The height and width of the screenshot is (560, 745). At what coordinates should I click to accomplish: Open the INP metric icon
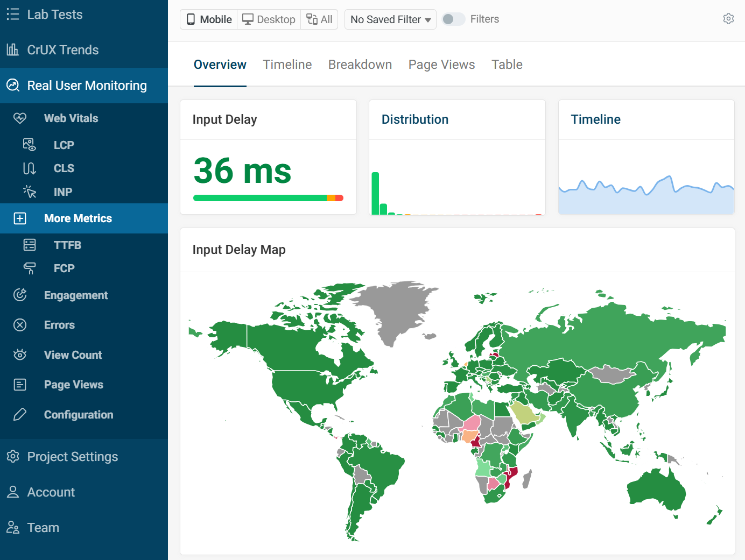click(30, 192)
